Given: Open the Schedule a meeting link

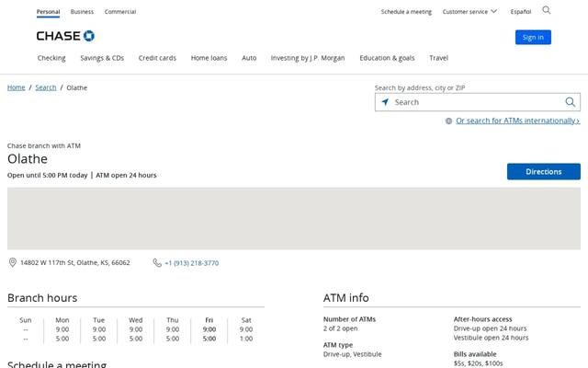Looking at the screenshot, I should (406, 12).
